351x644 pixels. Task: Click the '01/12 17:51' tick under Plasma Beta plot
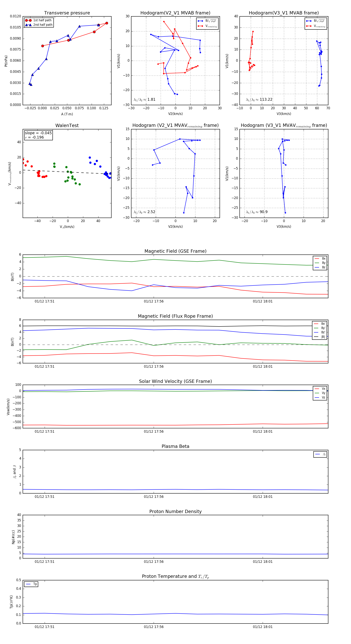44,497
